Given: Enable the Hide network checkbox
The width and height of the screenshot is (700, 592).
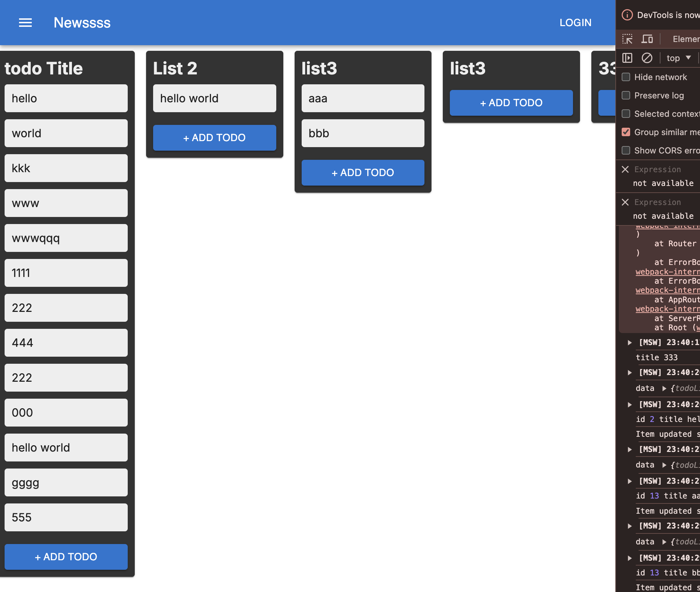Looking at the screenshot, I should pyautogui.click(x=626, y=77).
